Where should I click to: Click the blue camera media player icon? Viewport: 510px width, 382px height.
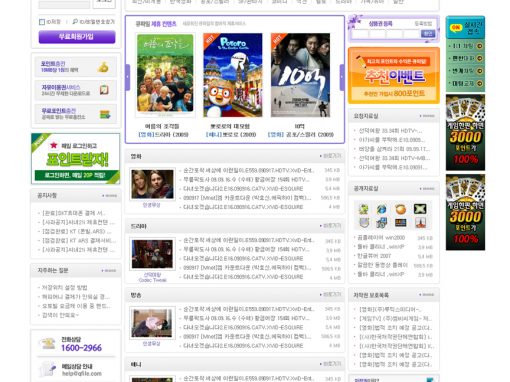coord(382,223)
